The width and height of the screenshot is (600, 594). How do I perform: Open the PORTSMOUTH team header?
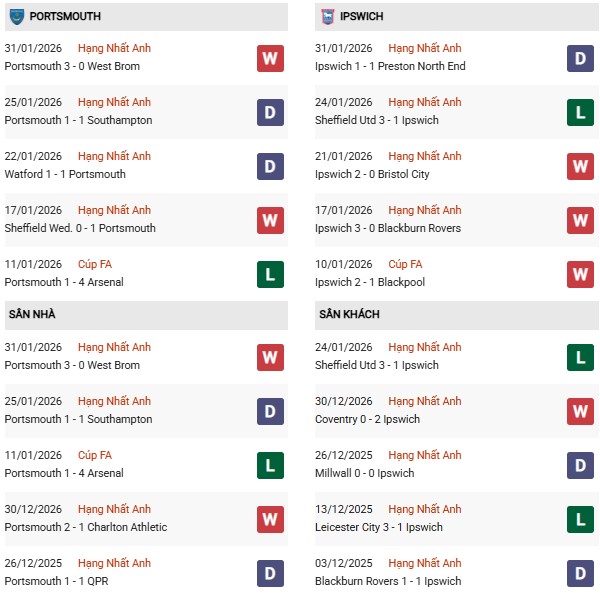coord(65,17)
